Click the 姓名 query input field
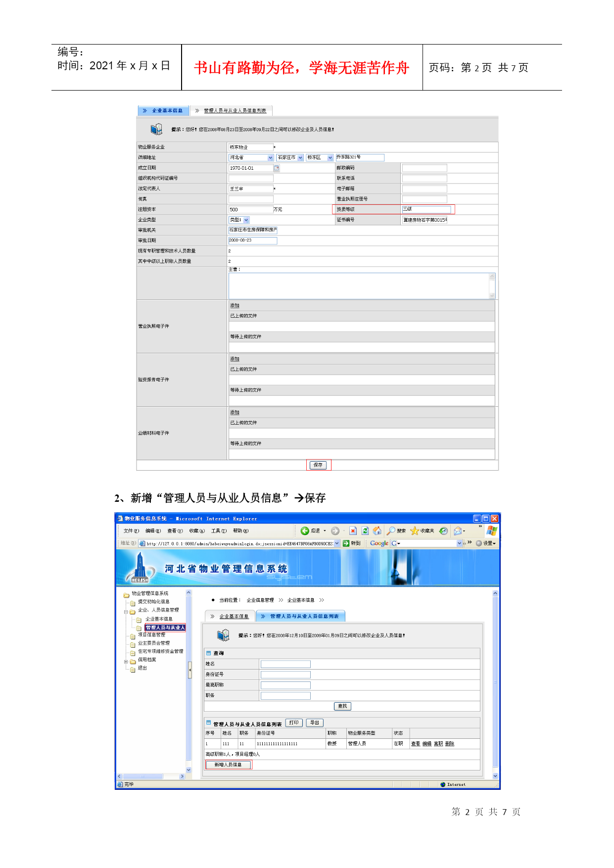Image resolution: width=614 pixels, height=868 pixels. [285, 664]
